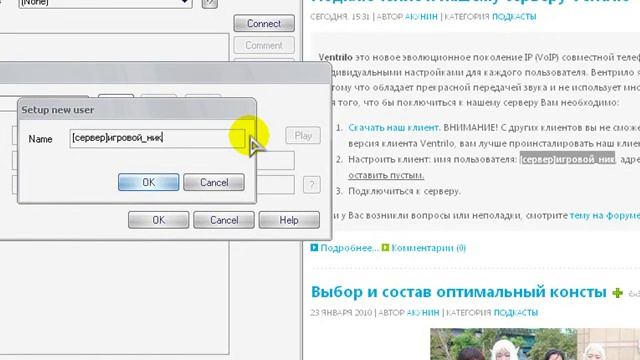Open the 'Комментарии (0)' link
The height and width of the screenshot is (360, 640).
[x=429, y=248]
